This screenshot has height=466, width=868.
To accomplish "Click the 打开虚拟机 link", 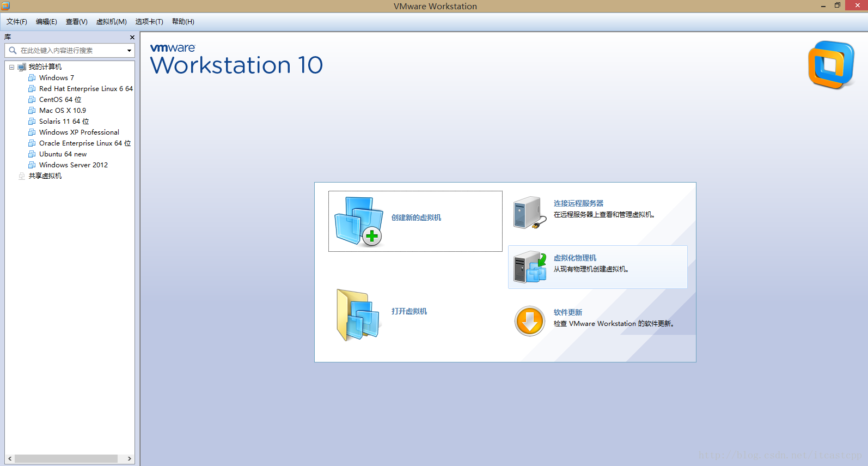I will pos(409,311).
